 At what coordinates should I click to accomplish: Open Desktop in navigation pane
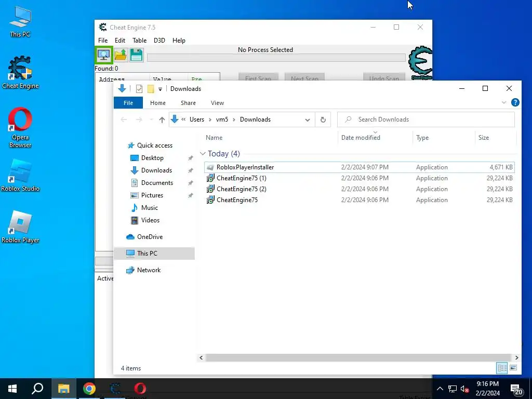pyautogui.click(x=152, y=158)
